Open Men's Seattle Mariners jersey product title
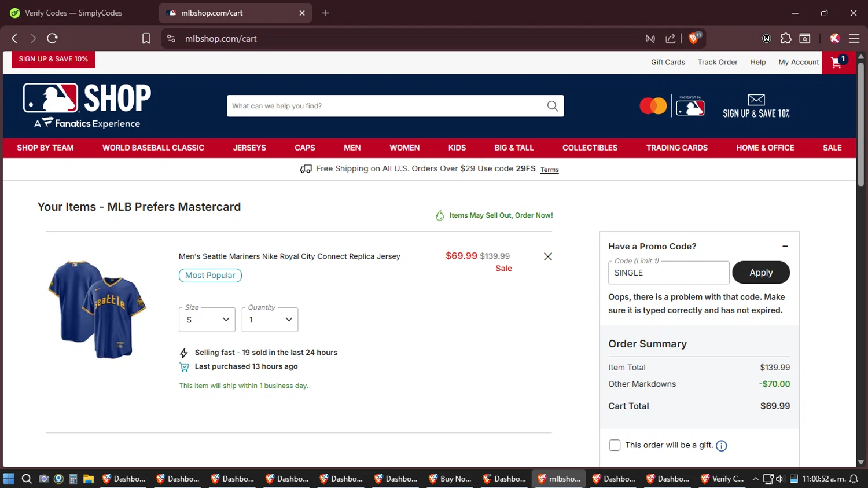This screenshot has width=868, height=488. click(289, 256)
